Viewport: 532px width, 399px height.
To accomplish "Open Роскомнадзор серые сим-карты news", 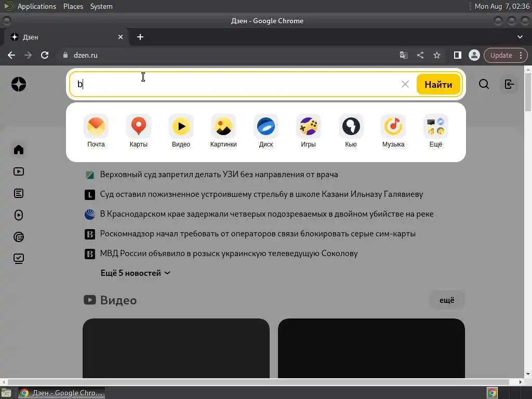I will tap(258, 234).
